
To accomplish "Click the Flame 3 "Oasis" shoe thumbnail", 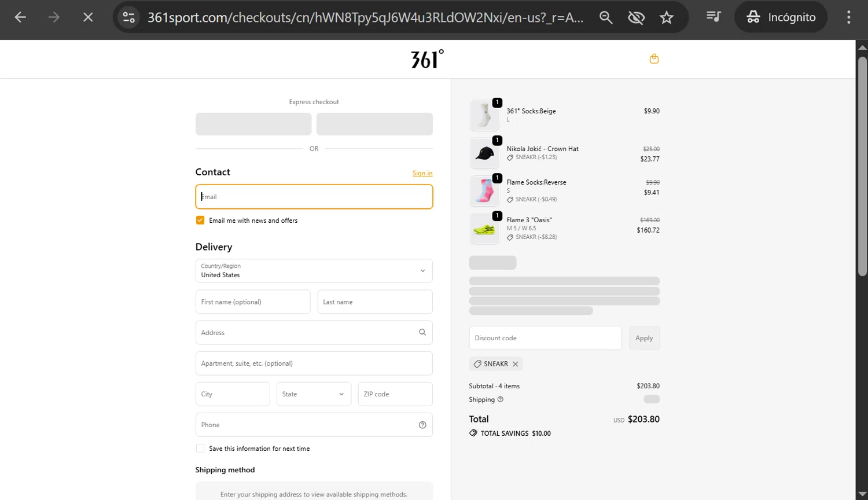I will click(x=484, y=229).
